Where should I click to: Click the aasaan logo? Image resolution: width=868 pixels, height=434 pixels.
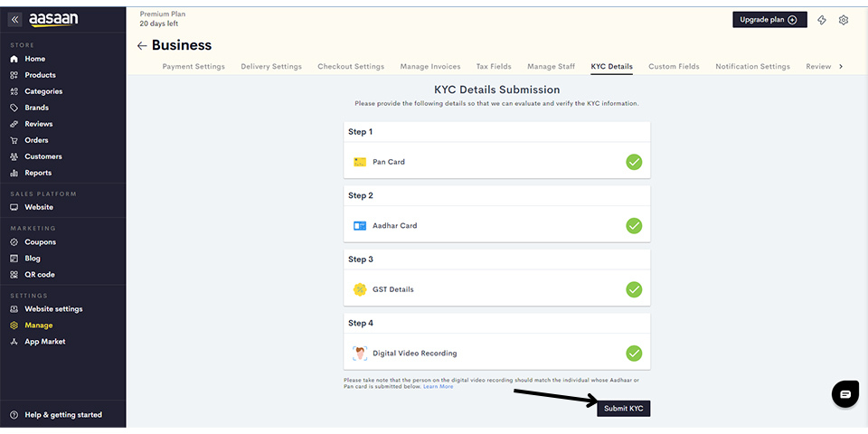pyautogui.click(x=53, y=19)
